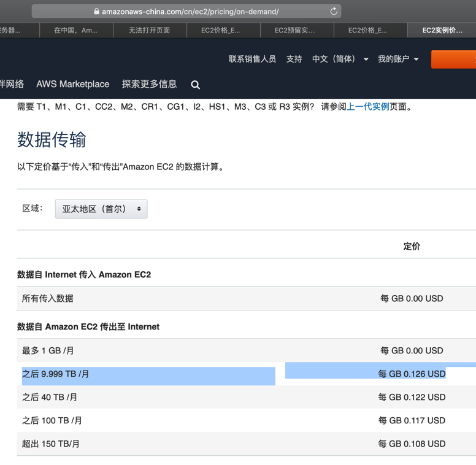Focus the amazonaws-china.com address bar

(186, 12)
